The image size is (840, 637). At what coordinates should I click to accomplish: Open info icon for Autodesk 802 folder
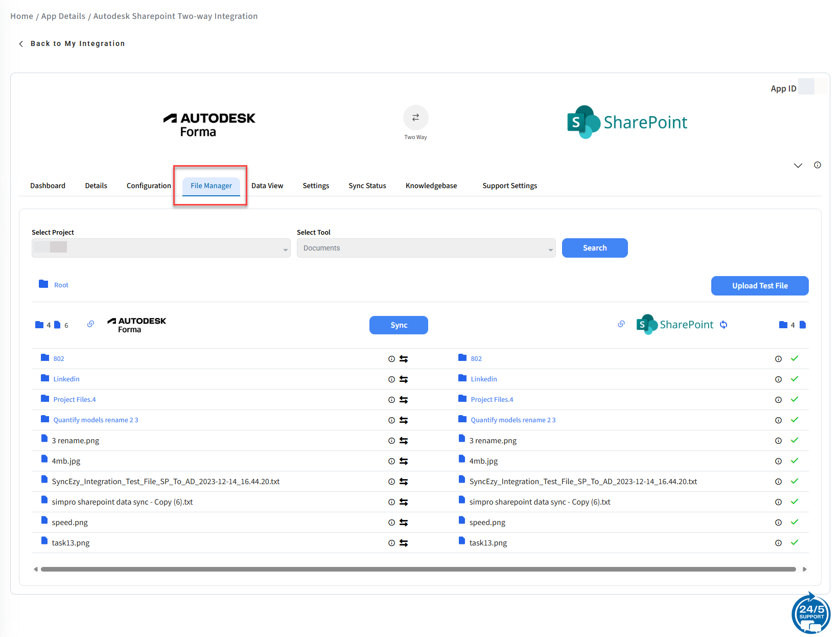pyautogui.click(x=391, y=359)
